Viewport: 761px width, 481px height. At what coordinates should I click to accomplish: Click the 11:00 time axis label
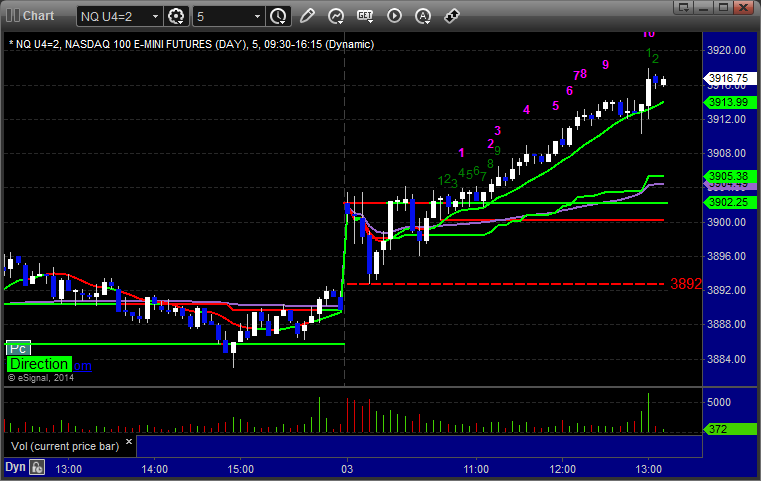click(x=476, y=469)
